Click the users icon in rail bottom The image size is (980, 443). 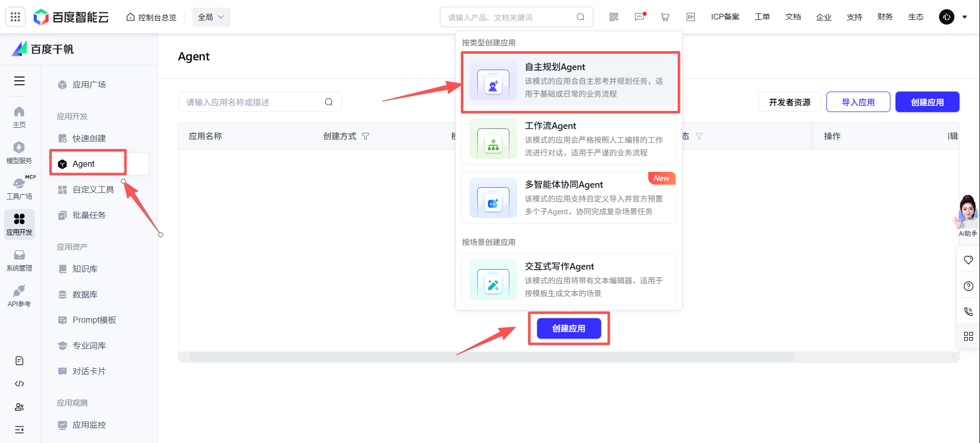(x=19, y=407)
